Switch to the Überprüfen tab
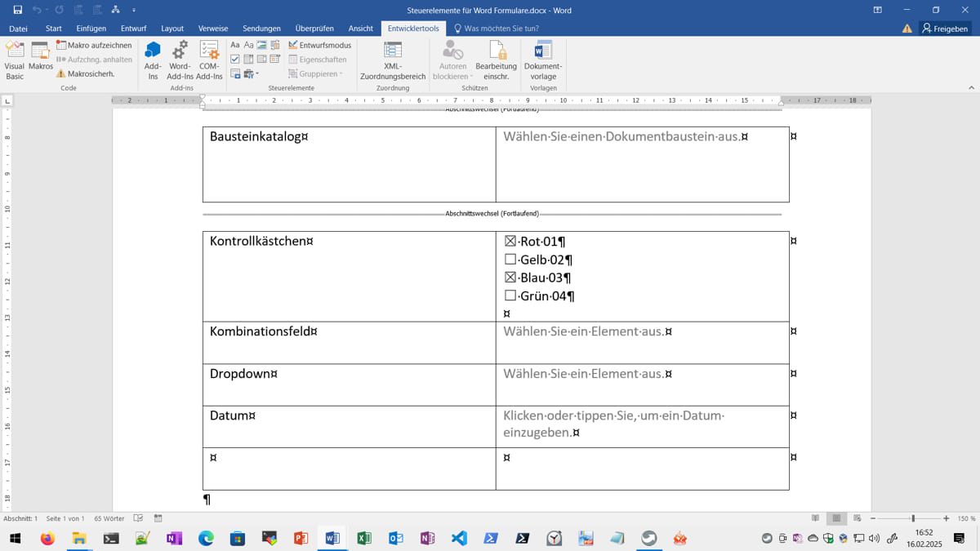980x551 pixels. [x=314, y=29]
